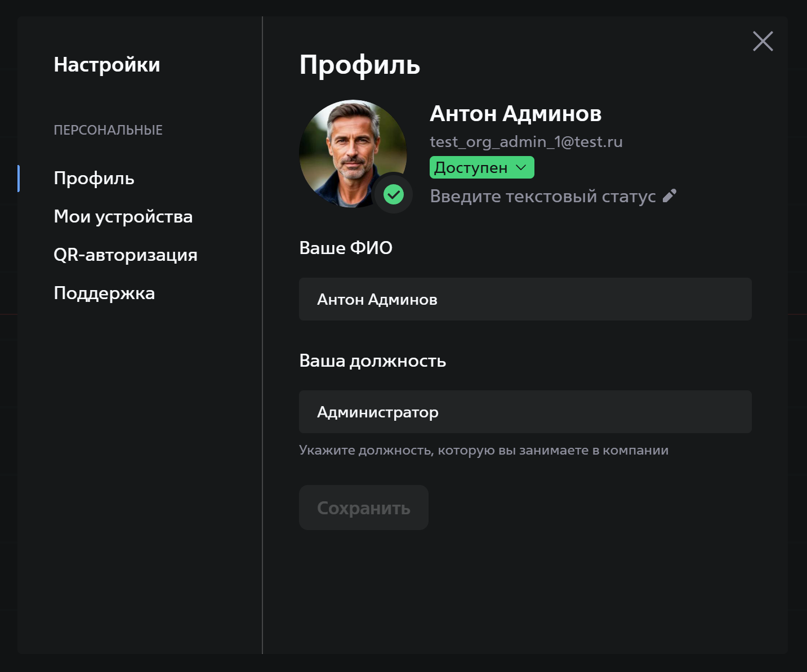Click the email test_org_admin_1@test.ru
The height and width of the screenshot is (672, 807).
tap(526, 141)
